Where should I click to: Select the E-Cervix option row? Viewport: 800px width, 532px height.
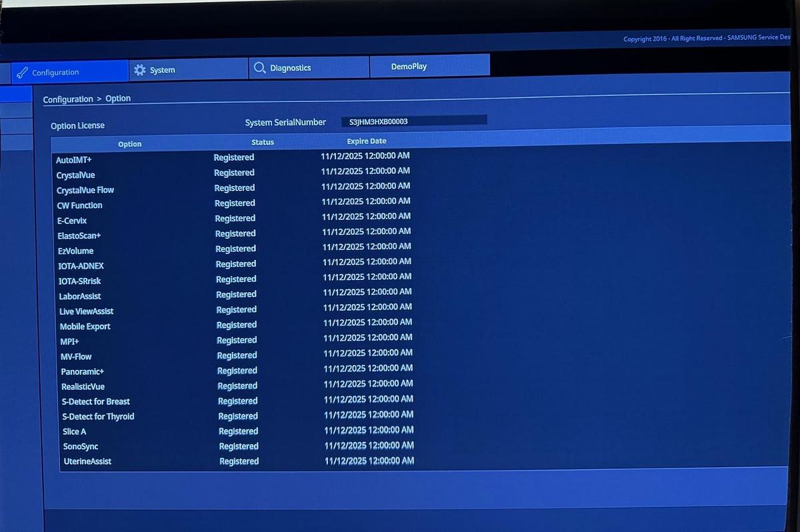pos(72,221)
